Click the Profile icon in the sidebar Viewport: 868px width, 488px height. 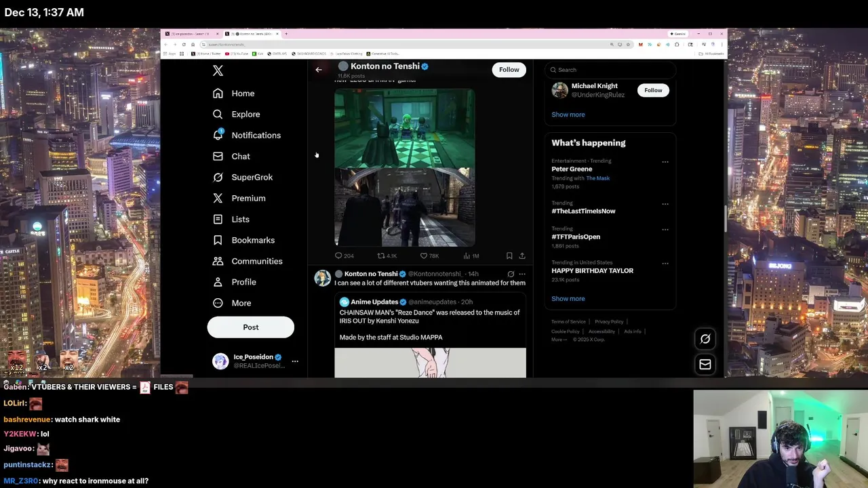pyautogui.click(x=218, y=282)
